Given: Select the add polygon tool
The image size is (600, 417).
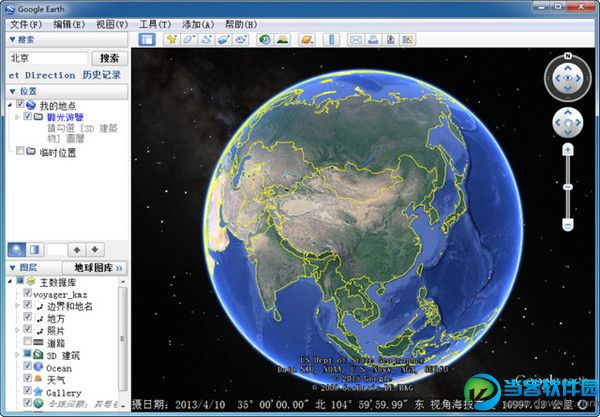Looking at the screenshot, I should (189, 39).
